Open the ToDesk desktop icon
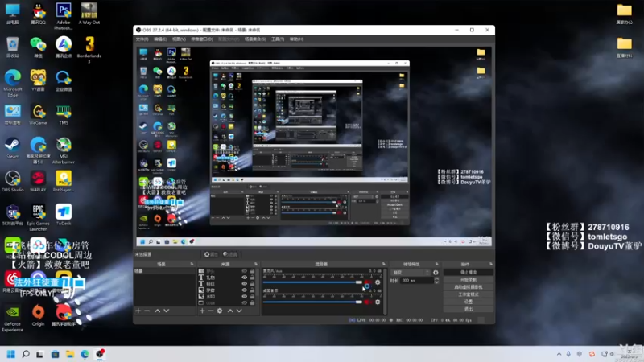Image resolution: width=644 pixels, height=362 pixels. point(64,215)
